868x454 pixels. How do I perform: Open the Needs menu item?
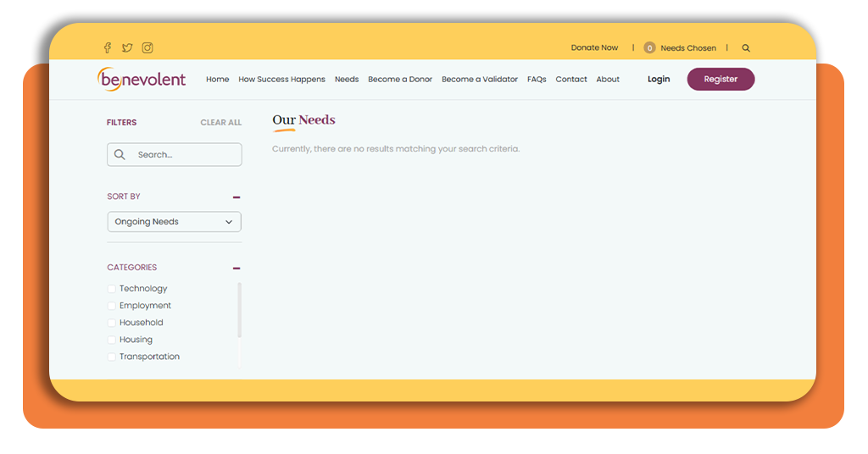coord(347,79)
